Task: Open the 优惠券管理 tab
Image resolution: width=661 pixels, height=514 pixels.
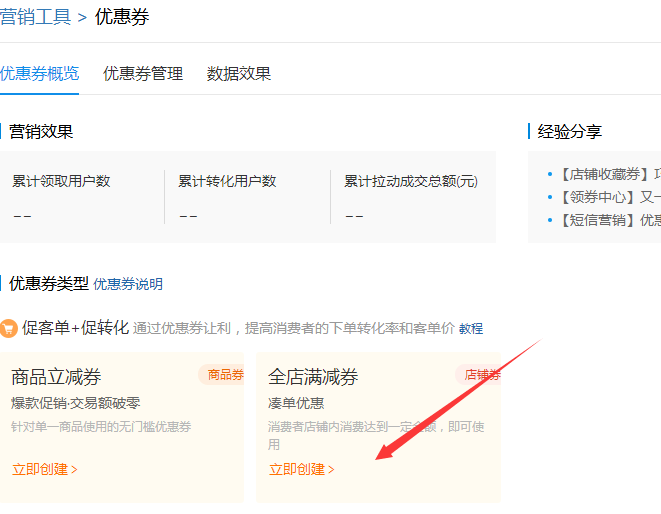Action: [x=143, y=73]
